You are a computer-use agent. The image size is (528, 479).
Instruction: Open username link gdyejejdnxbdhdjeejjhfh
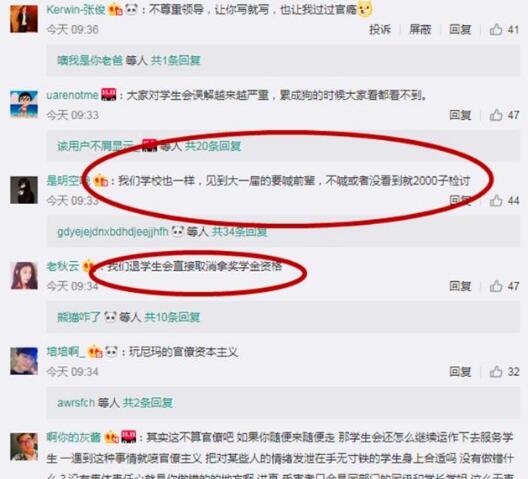[113, 232]
